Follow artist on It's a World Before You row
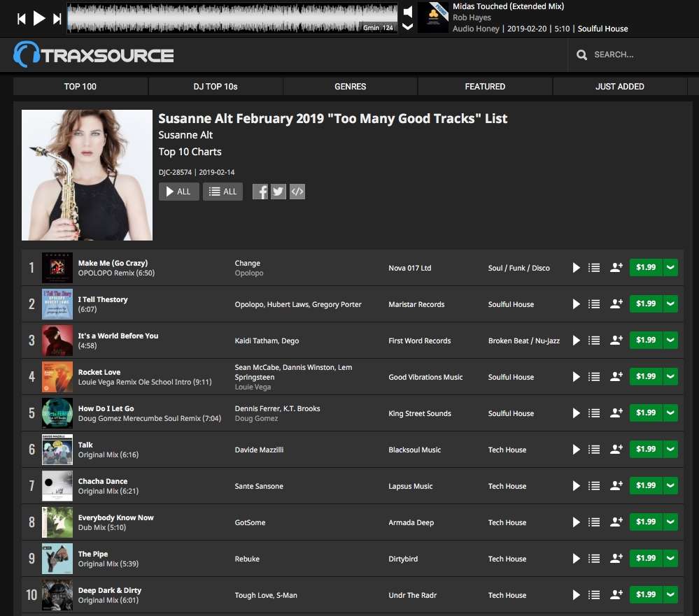 [x=616, y=340]
